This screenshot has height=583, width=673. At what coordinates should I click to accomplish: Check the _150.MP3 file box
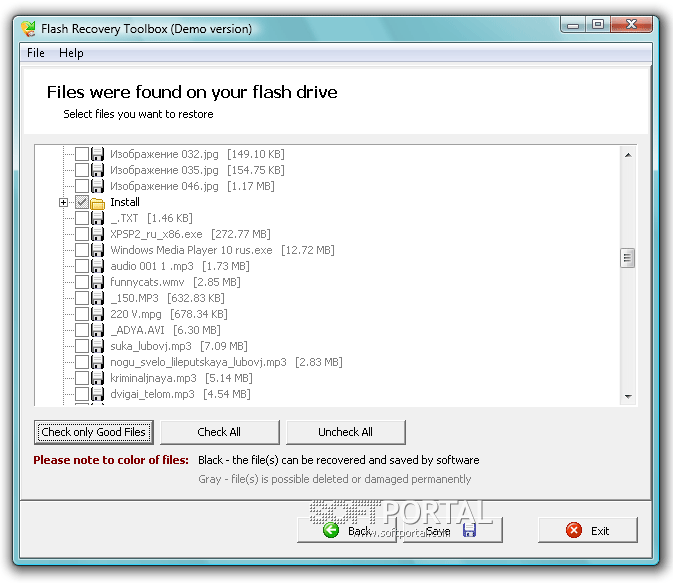click(x=82, y=298)
